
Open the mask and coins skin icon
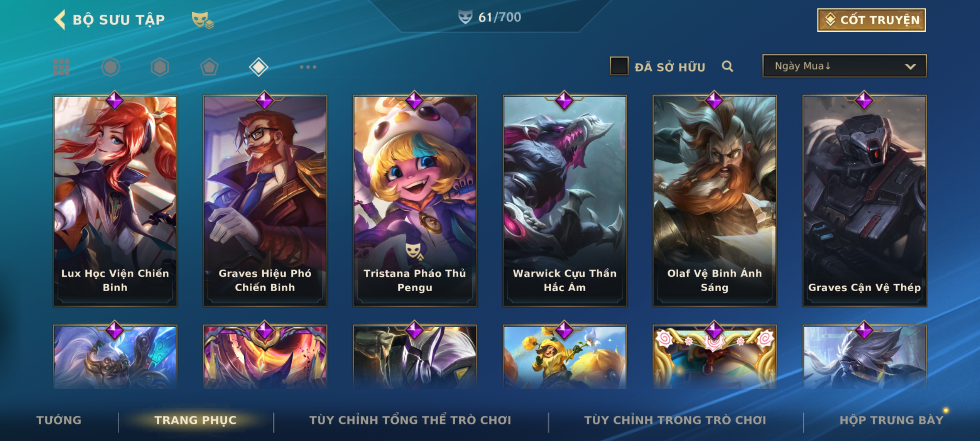pos(203,20)
